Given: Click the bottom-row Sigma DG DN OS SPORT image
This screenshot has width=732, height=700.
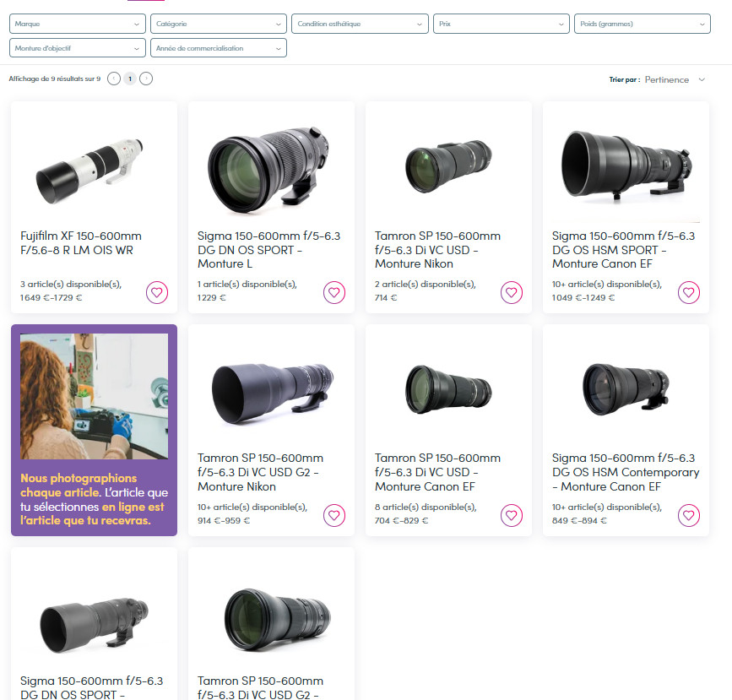Looking at the screenshot, I should coord(94,625).
